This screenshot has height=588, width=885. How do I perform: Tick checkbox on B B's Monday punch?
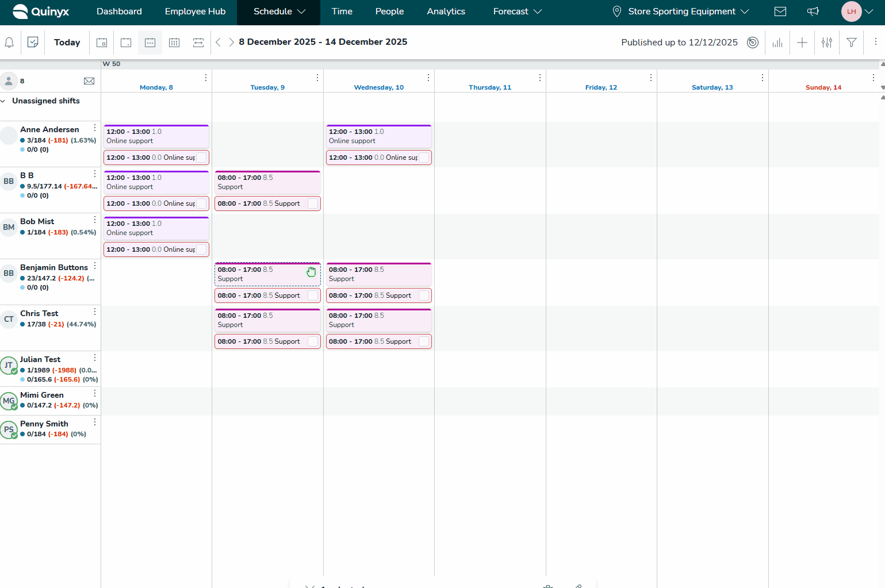click(201, 203)
